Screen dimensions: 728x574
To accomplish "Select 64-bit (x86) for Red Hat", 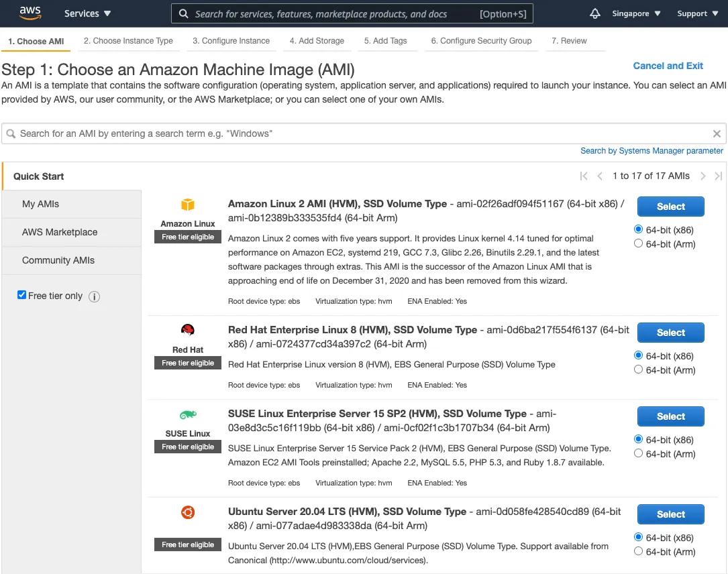I will [x=638, y=355].
